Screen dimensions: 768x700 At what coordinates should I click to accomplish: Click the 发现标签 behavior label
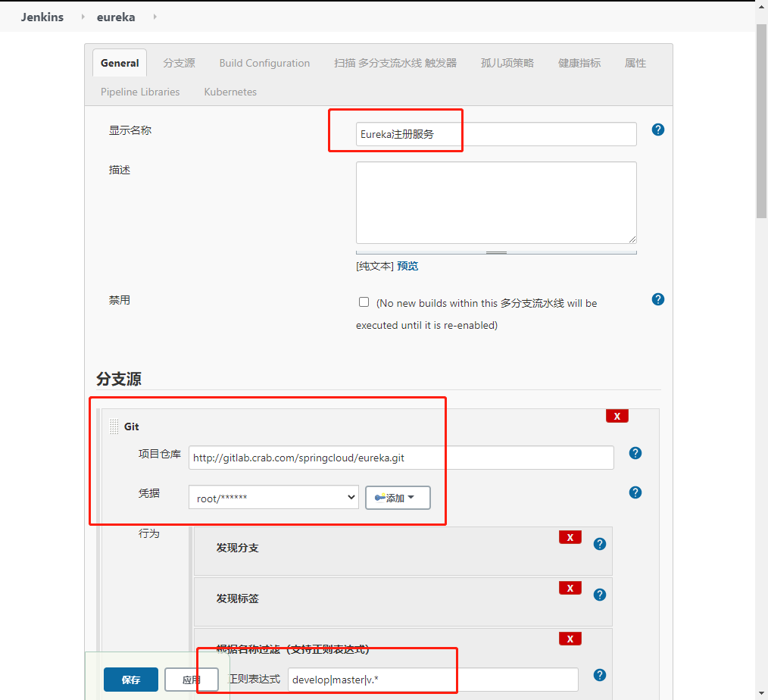tap(238, 598)
